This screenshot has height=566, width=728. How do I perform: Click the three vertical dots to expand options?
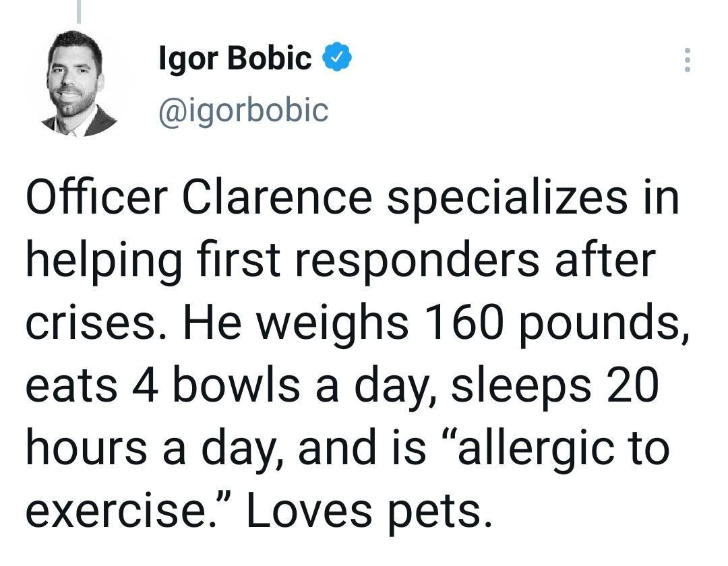[x=688, y=61]
